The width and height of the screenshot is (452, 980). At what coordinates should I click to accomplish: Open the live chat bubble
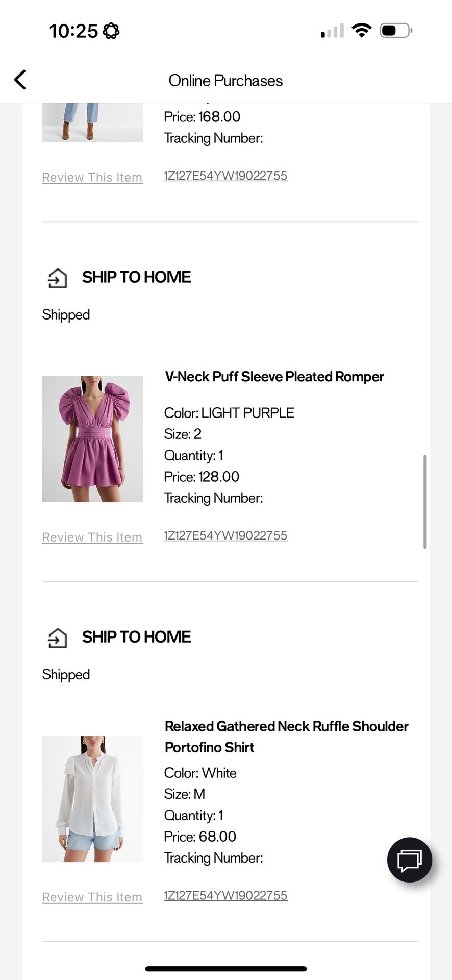[x=409, y=860]
